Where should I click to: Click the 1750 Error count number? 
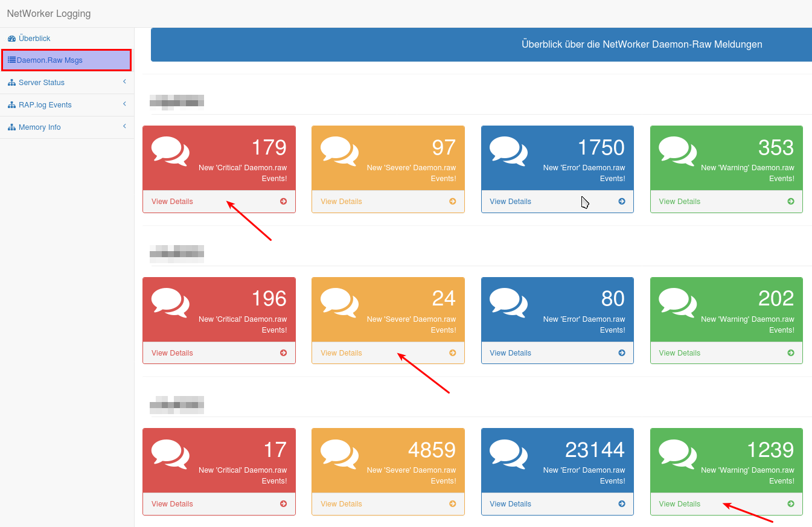(x=601, y=148)
